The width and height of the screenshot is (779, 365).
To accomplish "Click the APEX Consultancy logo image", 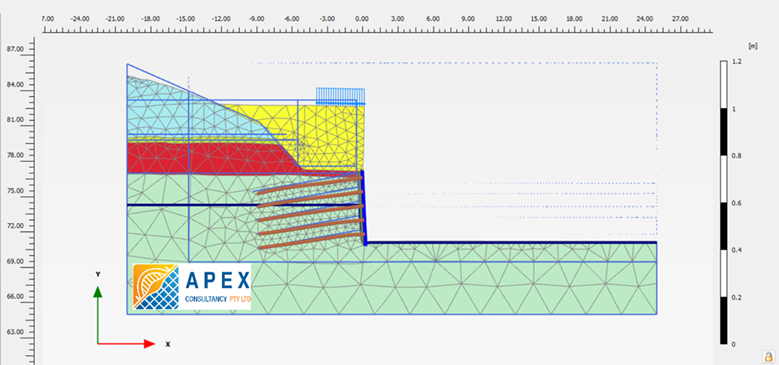I will point(192,287).
